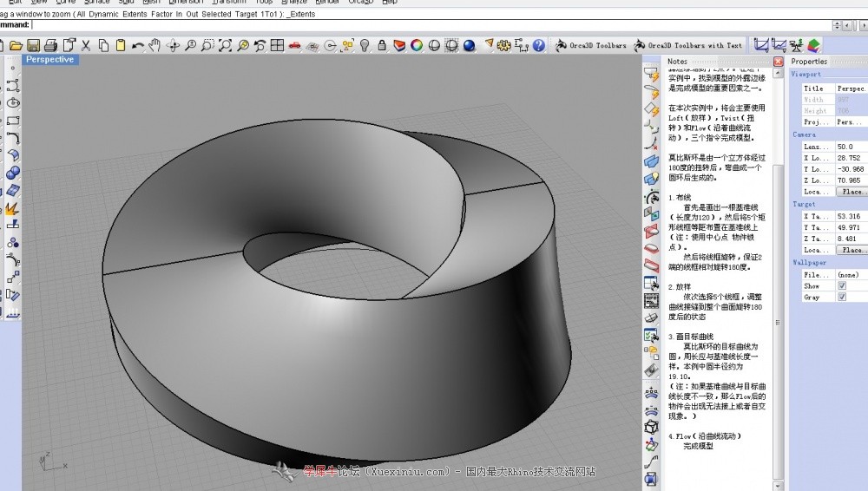The image size is (868, 491).
Task: Open the Solid menu
Action: pos(126,2)
